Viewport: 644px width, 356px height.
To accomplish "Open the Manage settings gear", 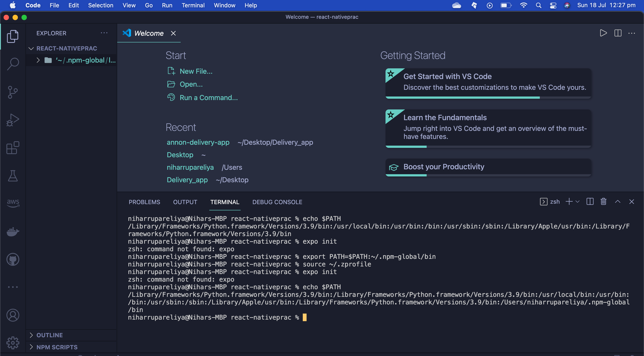I will pos(13,343).
